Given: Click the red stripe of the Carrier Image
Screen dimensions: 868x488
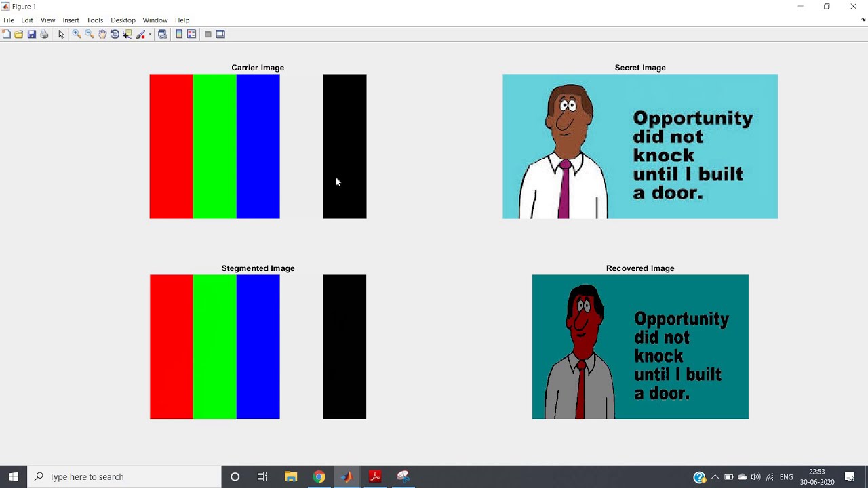Looking at the screenshot, I should click(x=171, y=146).
